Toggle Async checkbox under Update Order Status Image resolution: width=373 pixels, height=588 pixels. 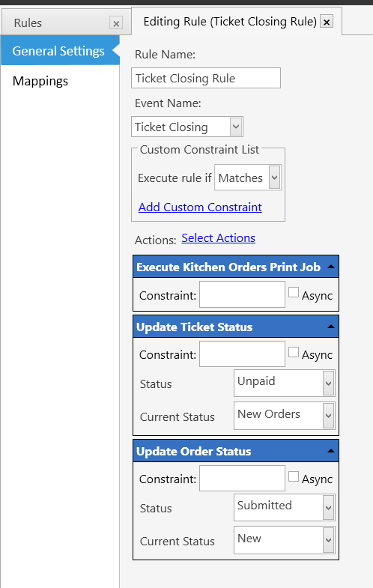pos(294,476)
